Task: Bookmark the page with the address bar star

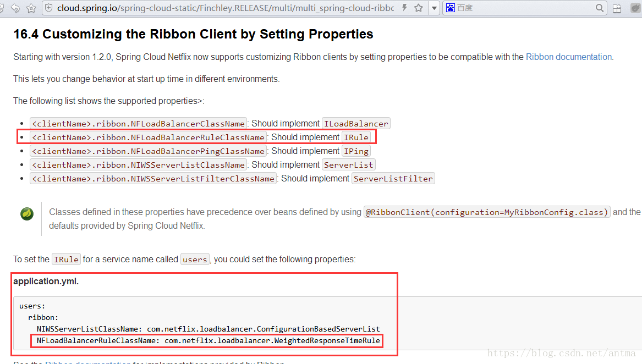Action: click(419, 8)
